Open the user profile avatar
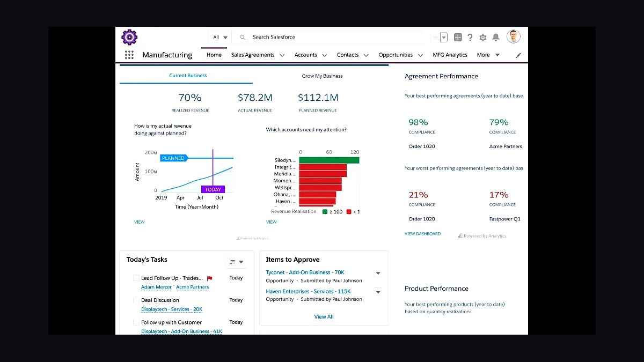This screenshot has height=362, width=644. [514, 36]
